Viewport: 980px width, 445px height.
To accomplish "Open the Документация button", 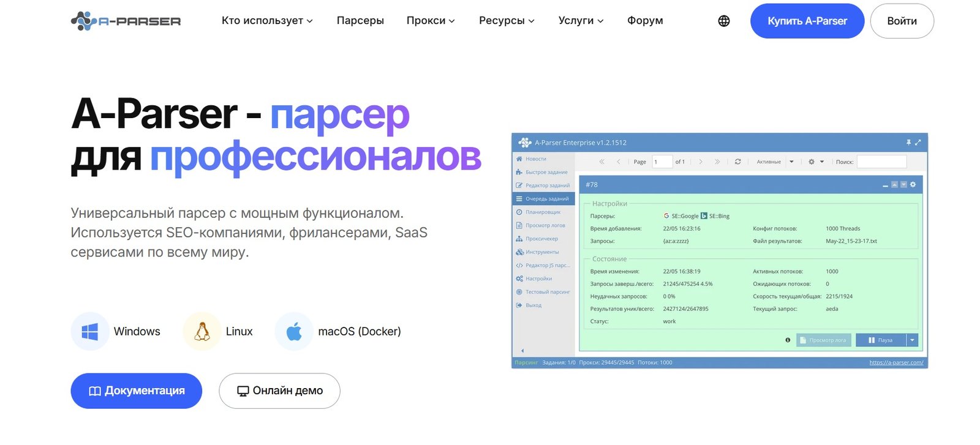I will coord(137,391).
